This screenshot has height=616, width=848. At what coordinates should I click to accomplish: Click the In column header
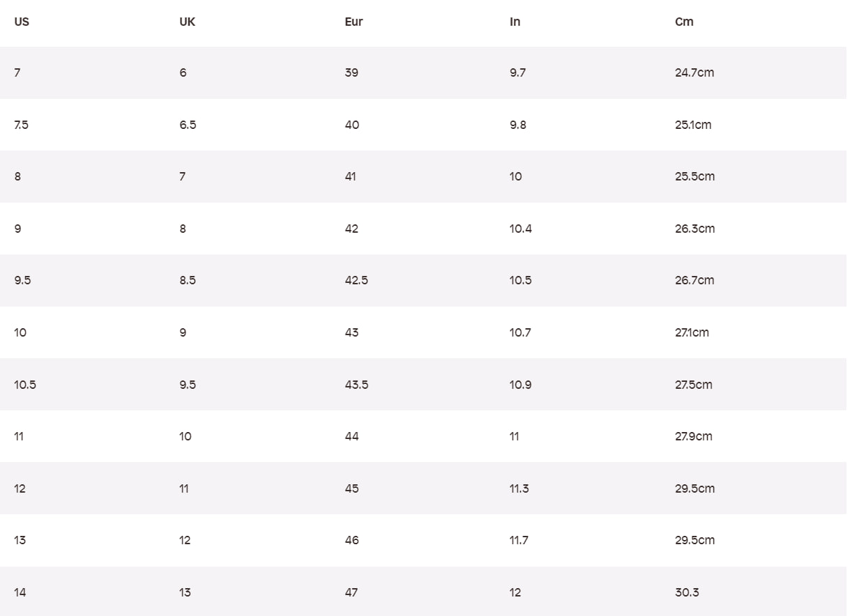pyautogui.click(x=515, y=22)
